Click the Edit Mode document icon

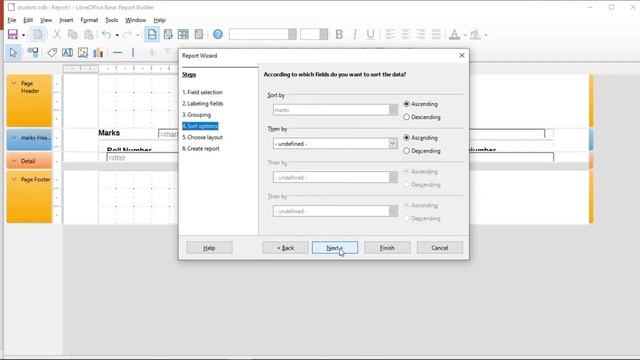click(38, 35)
